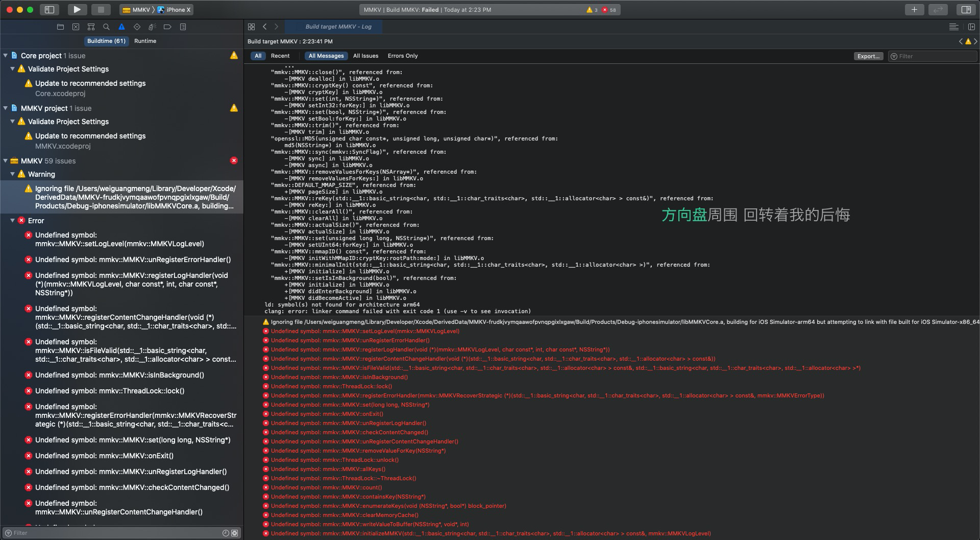Jump to next issue chevron

tap(975, 41)
